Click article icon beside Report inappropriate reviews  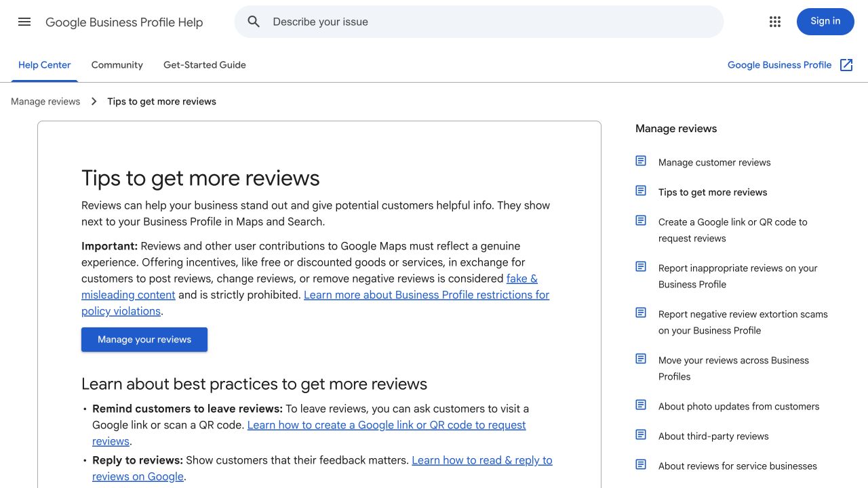[x=641, y=266]
